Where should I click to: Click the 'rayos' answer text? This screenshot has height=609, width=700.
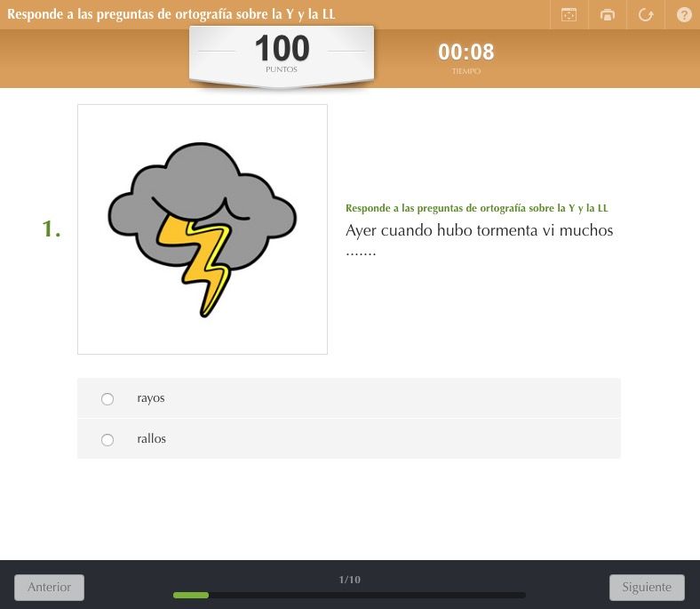click(x=151, y=398)
